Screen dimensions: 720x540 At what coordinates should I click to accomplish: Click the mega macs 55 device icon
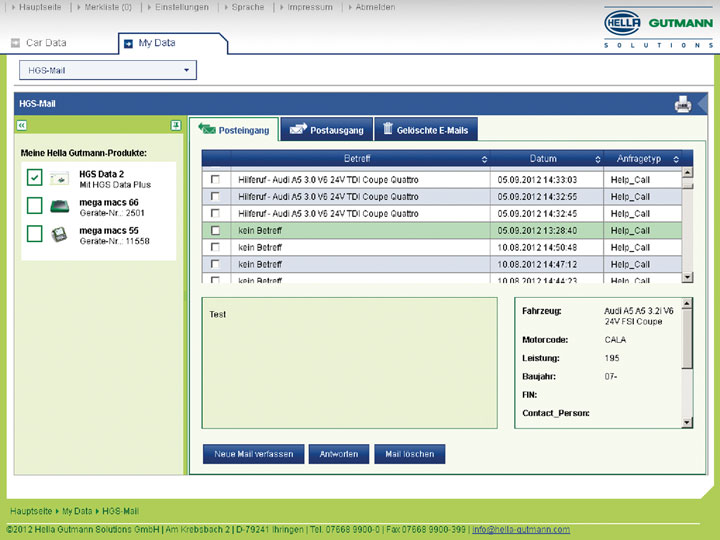click(60, 235)
